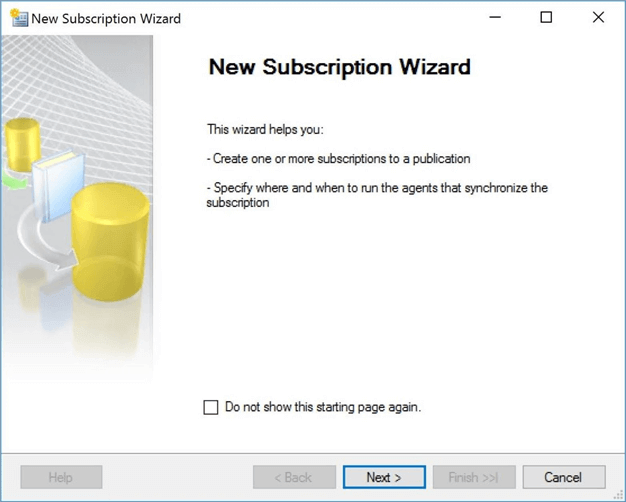Click the green arrow under the small cylinder
This screenshot has width=626, height=502.
tap(15, 179)
